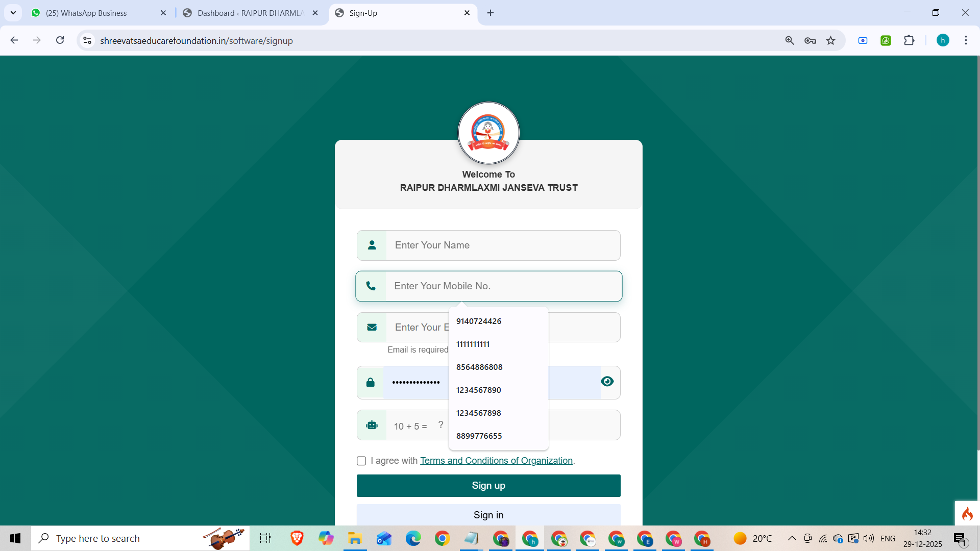
Task: Click the phone icon beside mobile field
Action: coord(371,286)
